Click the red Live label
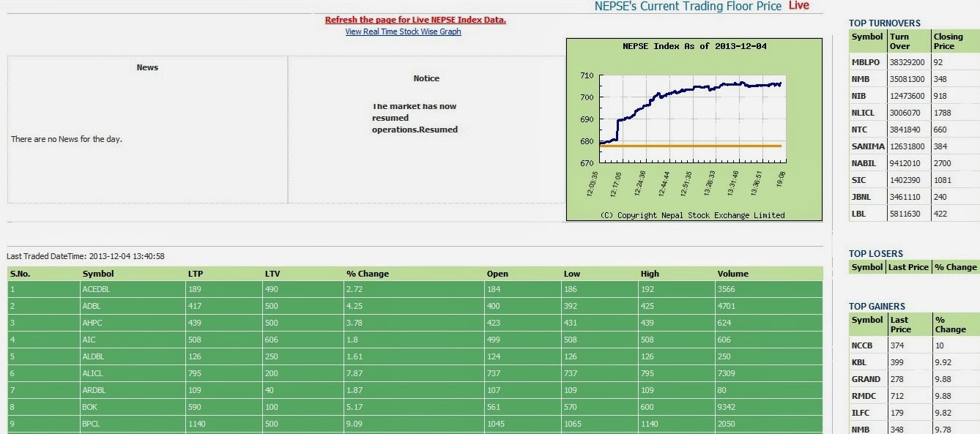 click(799, 5)
